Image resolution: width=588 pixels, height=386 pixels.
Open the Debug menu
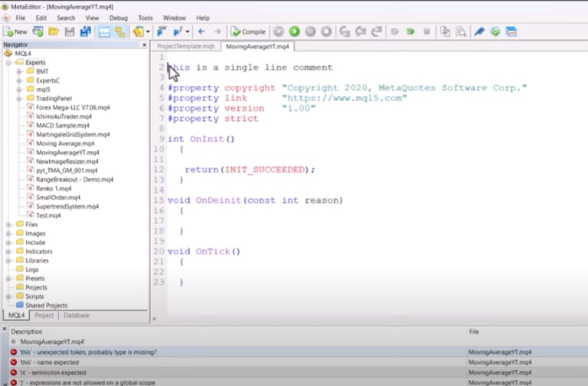(118, 18)
